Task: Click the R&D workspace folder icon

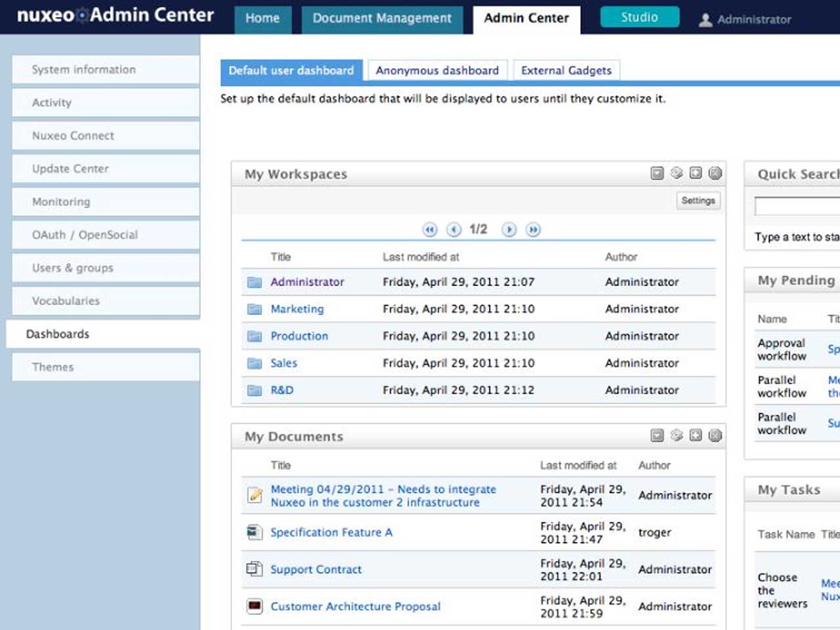Action: coord(255,390)
